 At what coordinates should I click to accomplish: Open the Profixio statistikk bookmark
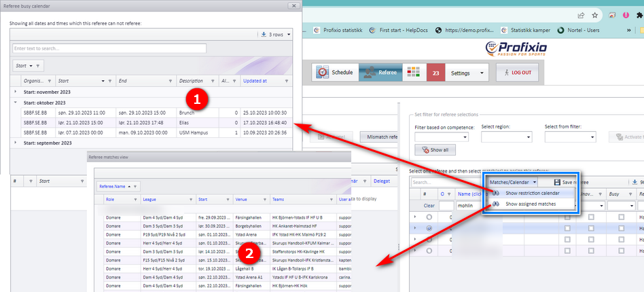tap(338, 30)
